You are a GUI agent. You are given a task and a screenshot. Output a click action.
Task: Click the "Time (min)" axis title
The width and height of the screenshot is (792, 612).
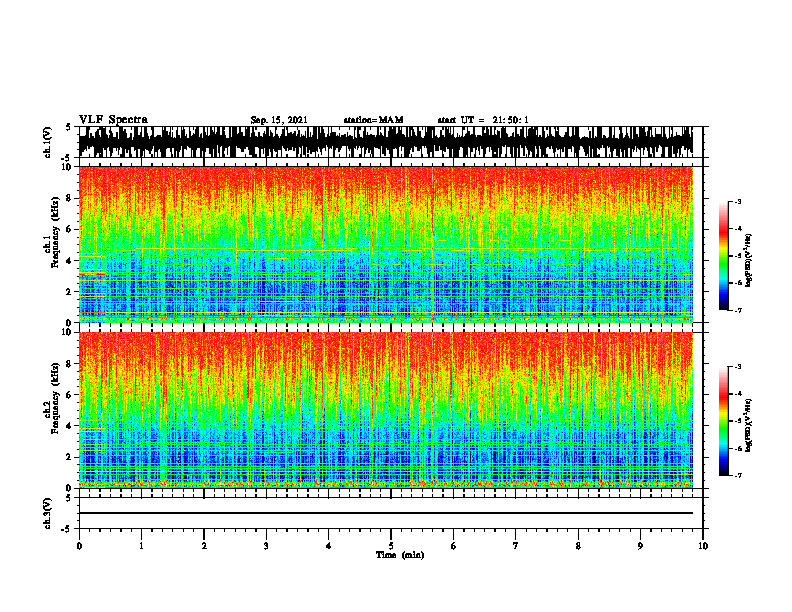point(400,555)
